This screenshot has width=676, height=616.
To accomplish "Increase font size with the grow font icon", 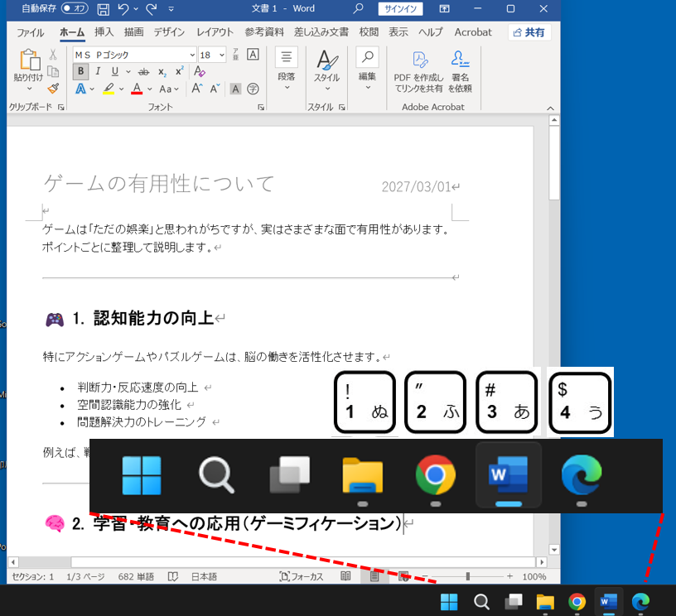I will (197, 89).
